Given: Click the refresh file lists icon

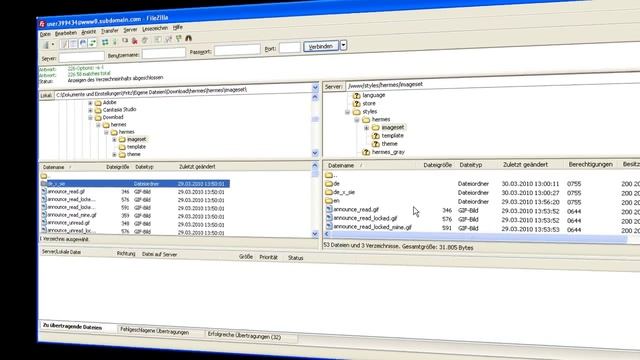Looking at the screenshot, I should 105,42.
